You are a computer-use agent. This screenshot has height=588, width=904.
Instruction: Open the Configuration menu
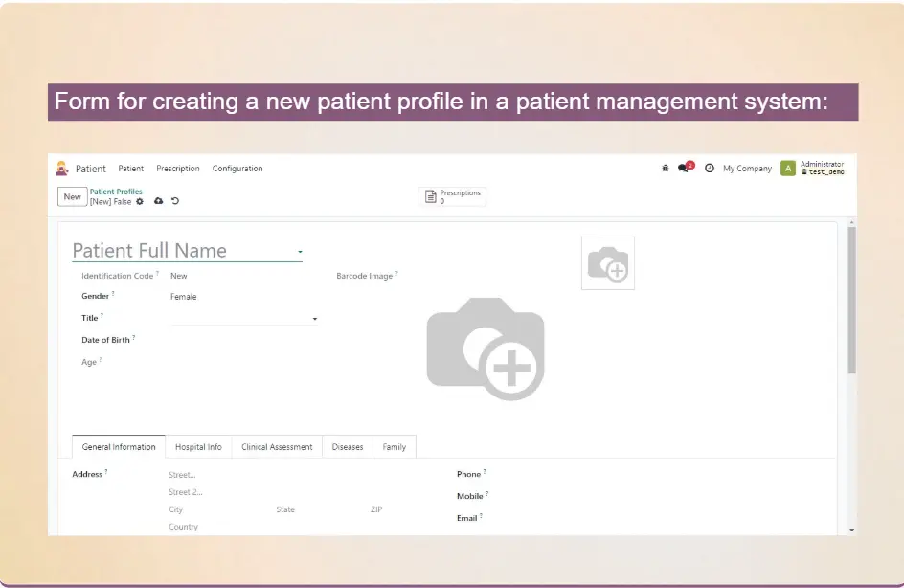pos(237,169)
